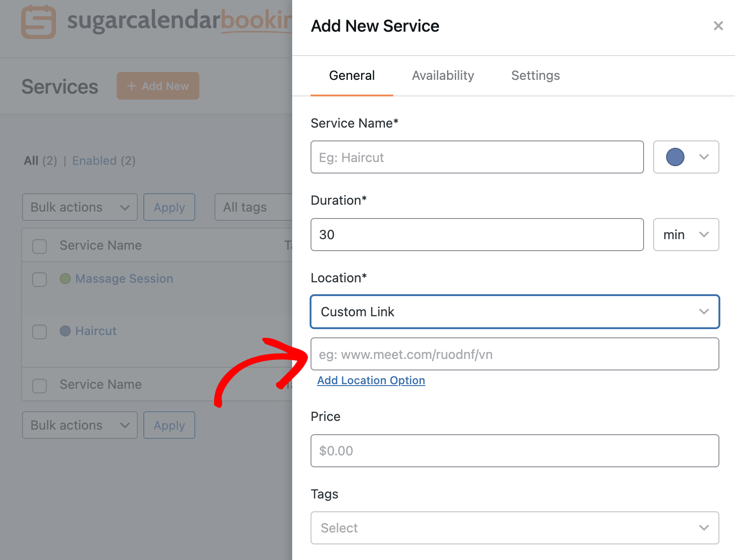Click the Sugar Calendar logo icon
Screen dimensions: 735x560
(39, 22)
